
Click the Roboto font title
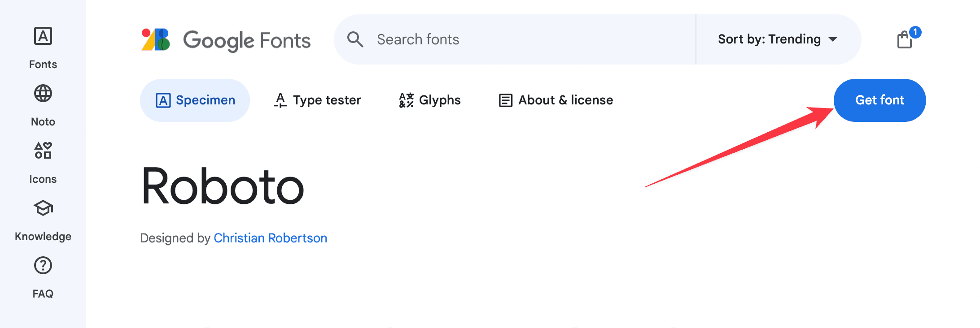pyautogui.click(x=223, y=186)
